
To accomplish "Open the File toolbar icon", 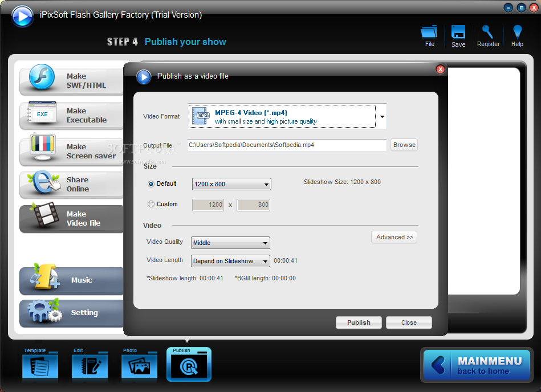I will pos(429,32).
